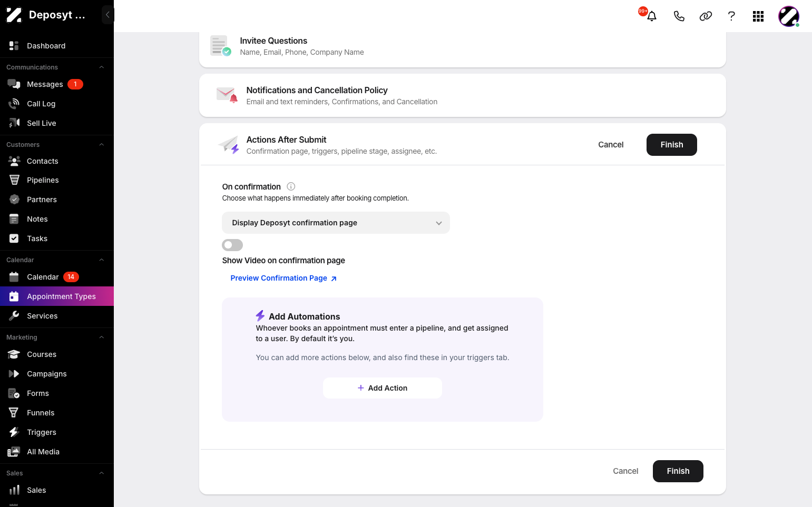Click the phone dialer icon

pyautogui.click(x=679, y=16)
